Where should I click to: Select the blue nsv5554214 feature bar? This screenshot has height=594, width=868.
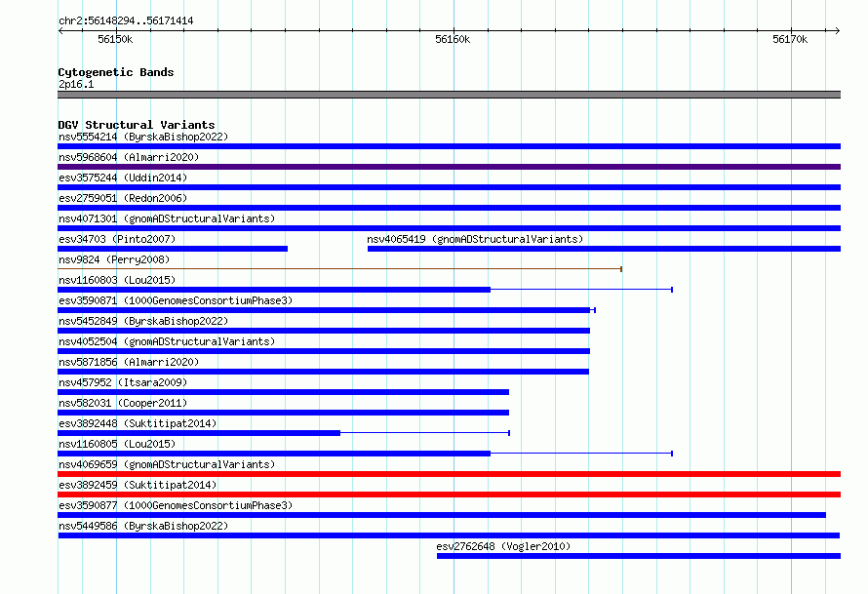449,146
